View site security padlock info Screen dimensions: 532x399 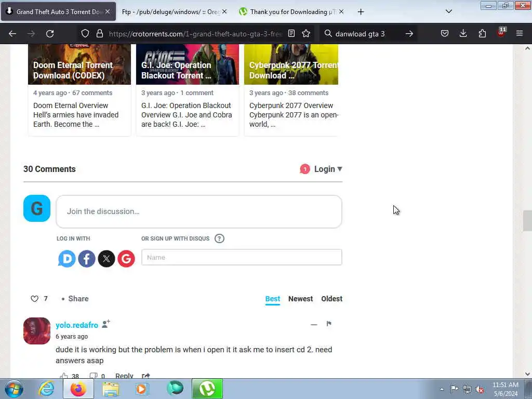tap(99, 34)
